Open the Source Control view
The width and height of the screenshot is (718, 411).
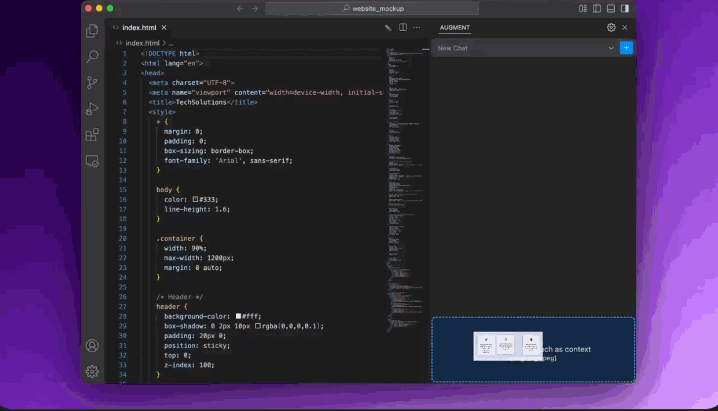[92, 83]
